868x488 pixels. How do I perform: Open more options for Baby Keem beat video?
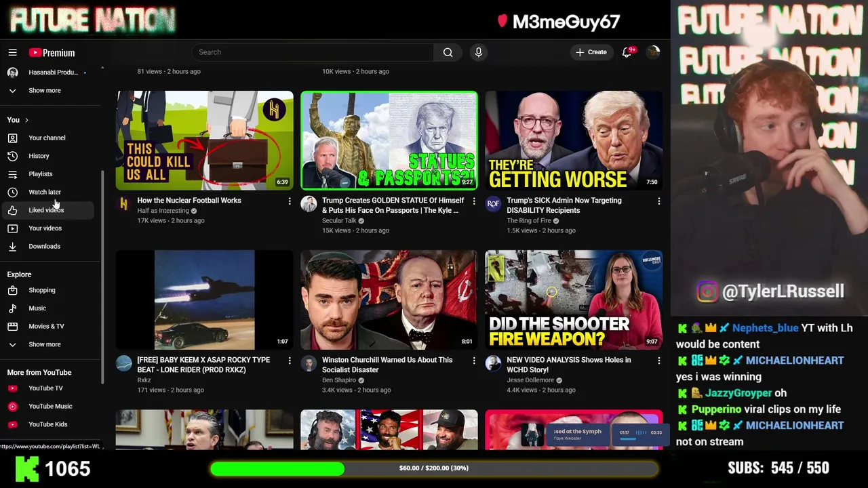[x=290, y=361]
